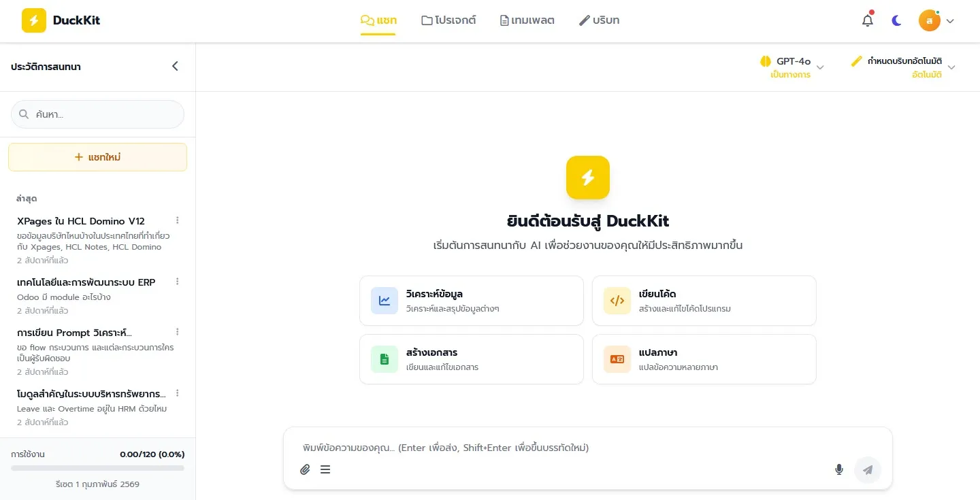Open notifications with the bell icon
980x500 pixels.
(x=867, y=20)
